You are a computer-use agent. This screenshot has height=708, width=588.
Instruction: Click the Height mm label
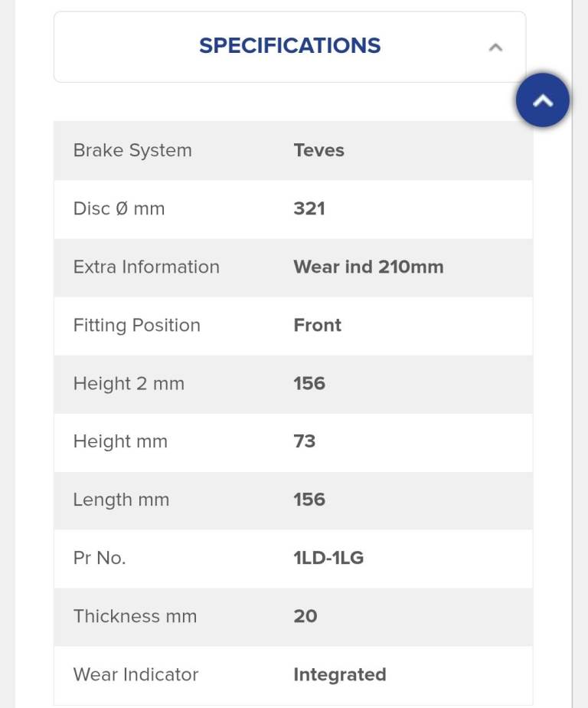pos(120,441)
